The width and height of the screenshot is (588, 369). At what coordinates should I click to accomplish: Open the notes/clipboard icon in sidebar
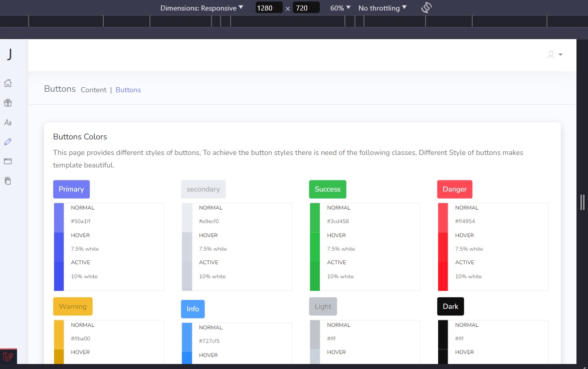point(8,181)
